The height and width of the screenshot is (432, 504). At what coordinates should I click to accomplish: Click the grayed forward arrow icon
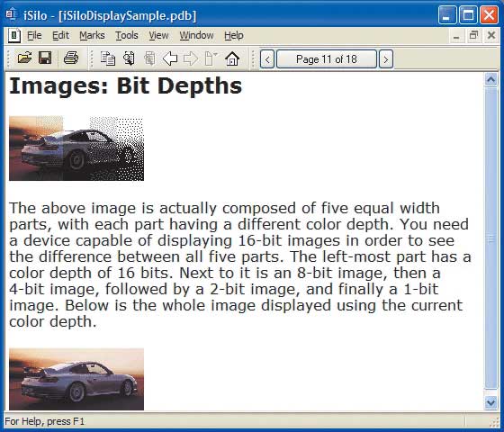(x=191, y=58)
